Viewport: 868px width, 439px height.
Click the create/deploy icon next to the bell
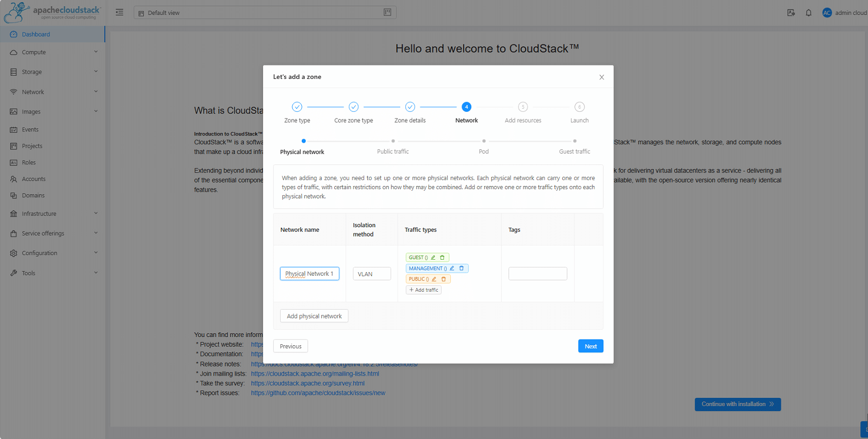[791, 13]
